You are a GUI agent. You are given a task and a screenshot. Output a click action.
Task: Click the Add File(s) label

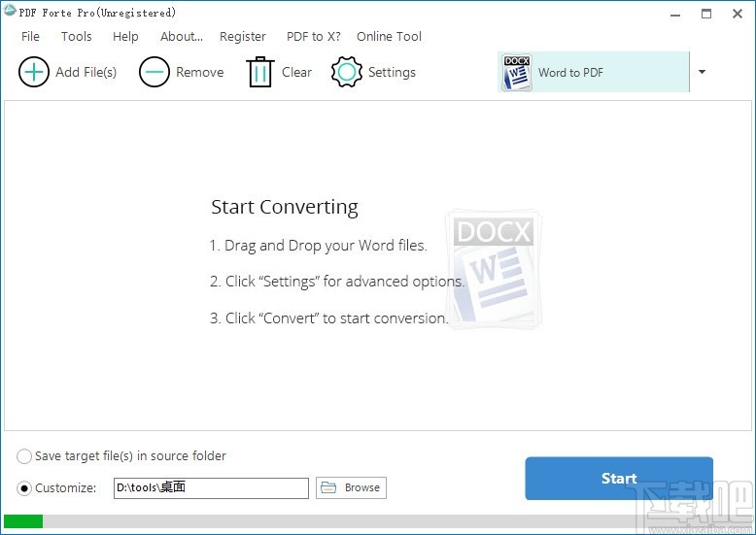coord(86,72)
